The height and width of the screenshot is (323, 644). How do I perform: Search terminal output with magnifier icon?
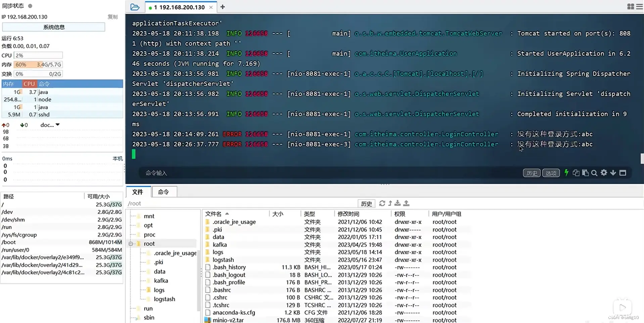pos(594,173)
